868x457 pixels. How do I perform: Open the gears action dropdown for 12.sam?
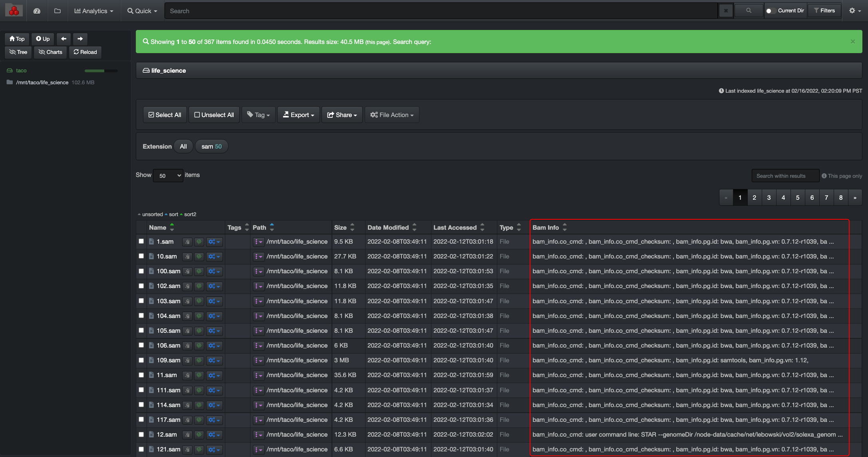pyautogui.click(x=214, y=435)
